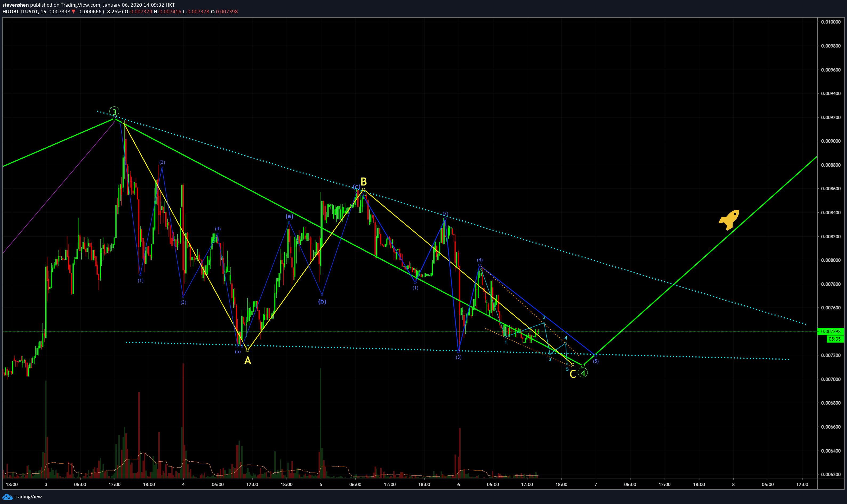This screenshot has height=504, width=847.
Task: Click the current price tag 0.007398
Action: [x=831, y=332]
